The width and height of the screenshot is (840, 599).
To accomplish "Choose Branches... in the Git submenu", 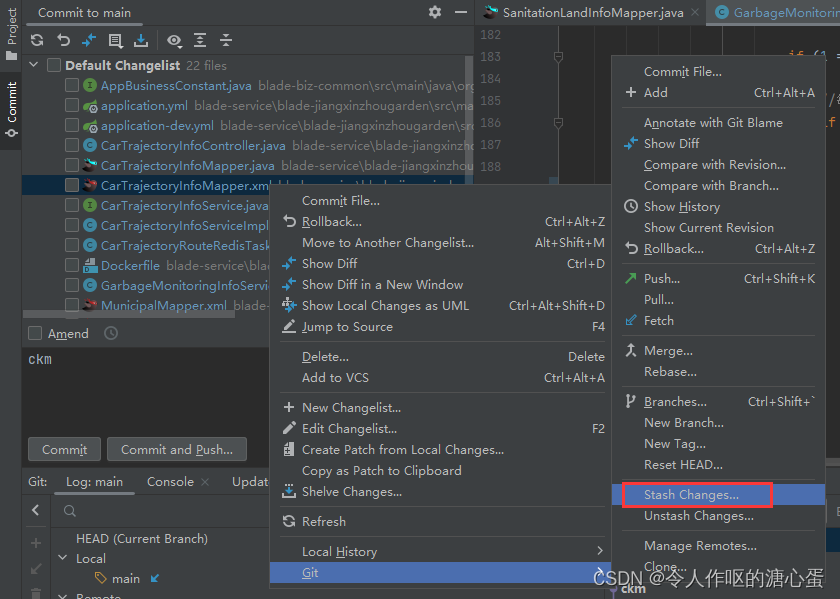I will [x=718, y=402].
